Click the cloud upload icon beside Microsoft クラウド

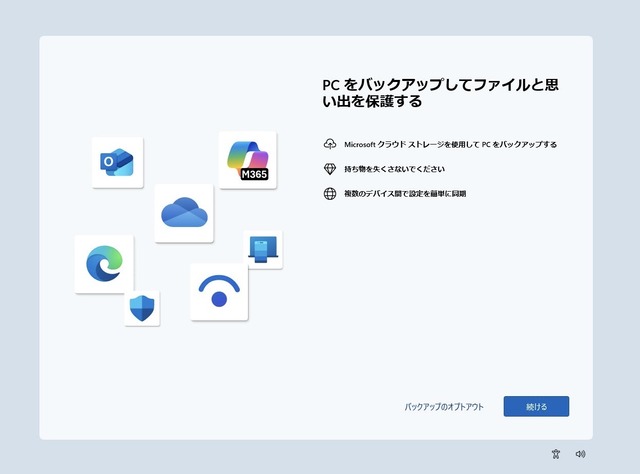pyautogui.click(x=330, y=144)
